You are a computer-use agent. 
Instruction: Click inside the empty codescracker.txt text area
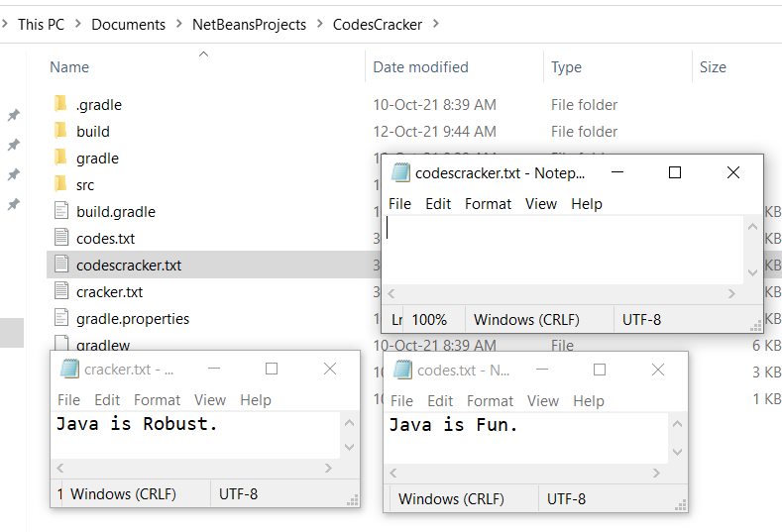564,250
